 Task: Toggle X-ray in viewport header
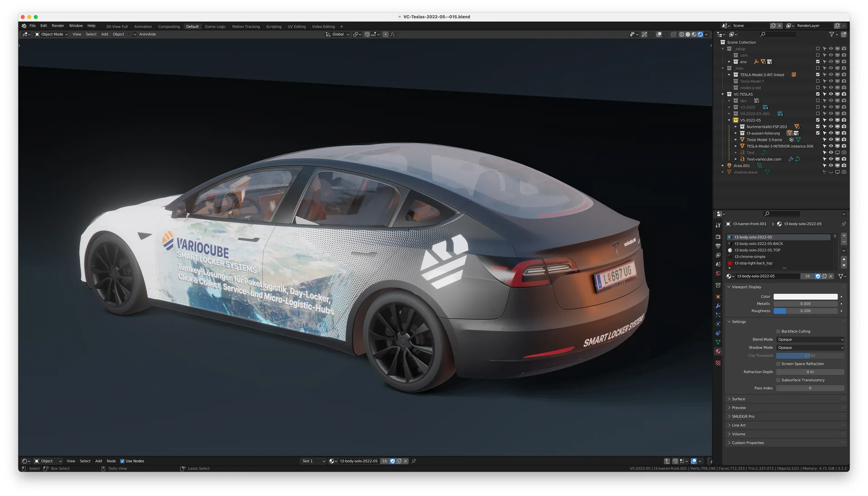click(x=673, y=34)
